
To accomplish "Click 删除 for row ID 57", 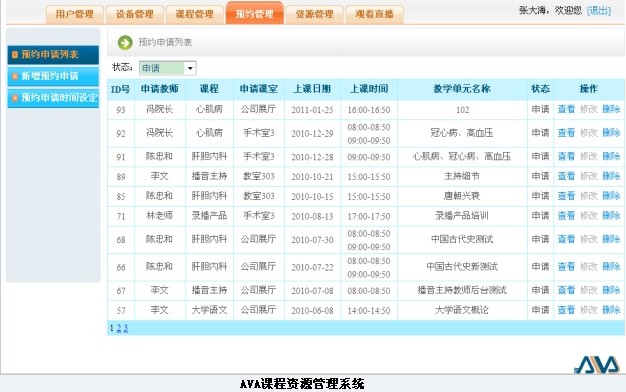I will [x=611, y=310].
